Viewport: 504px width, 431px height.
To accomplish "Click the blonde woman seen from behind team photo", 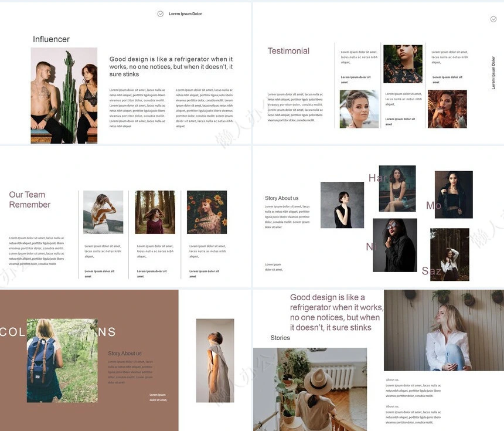I will click(103, 212).
